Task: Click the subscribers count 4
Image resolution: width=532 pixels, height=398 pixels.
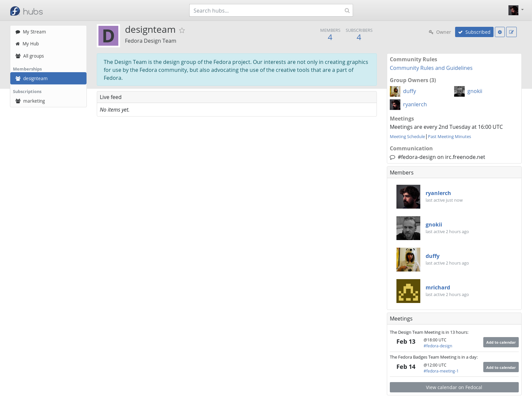Action: point(359,37)
